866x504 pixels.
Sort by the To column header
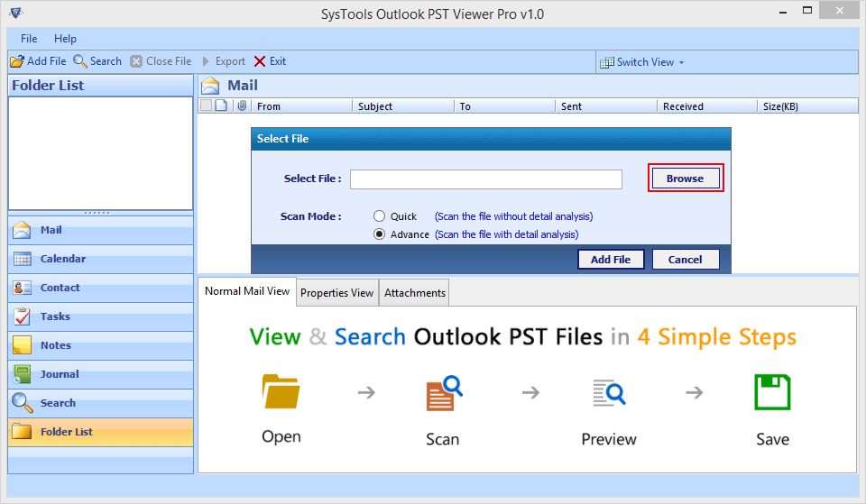(504, 106)
